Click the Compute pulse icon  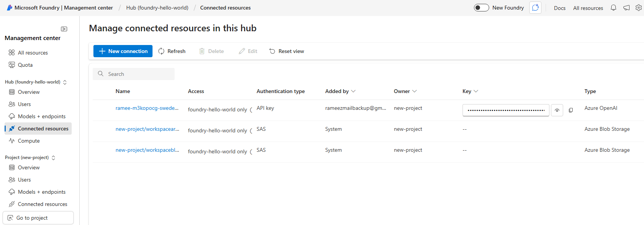(x=12, y=141)
